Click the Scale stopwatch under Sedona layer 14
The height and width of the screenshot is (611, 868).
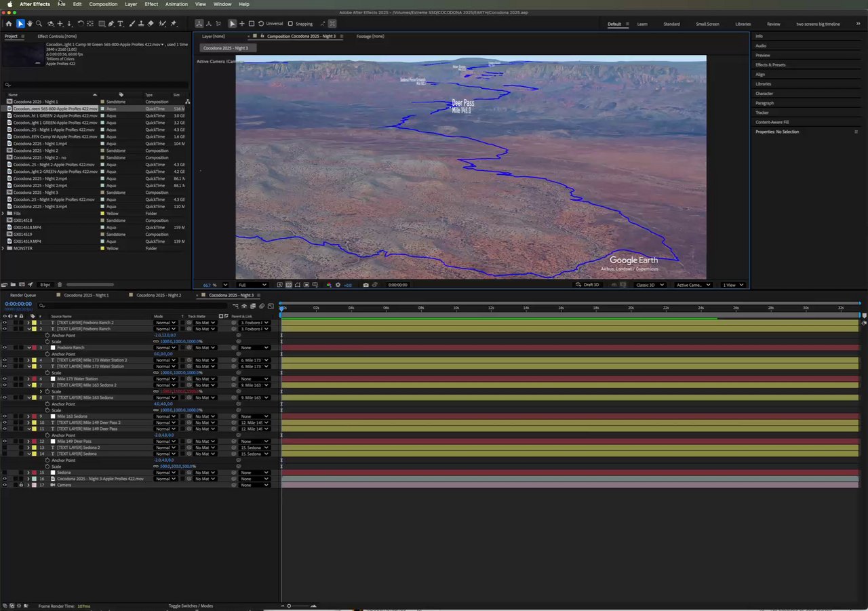(47, 467)
